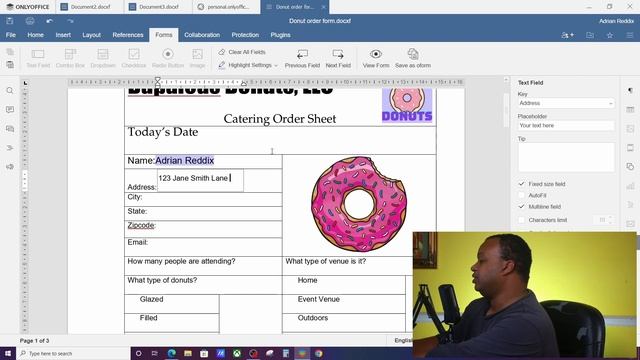Switch to the Plugins tab
Image resolution: width=640 pixels, height=360 pixels.
280,35
